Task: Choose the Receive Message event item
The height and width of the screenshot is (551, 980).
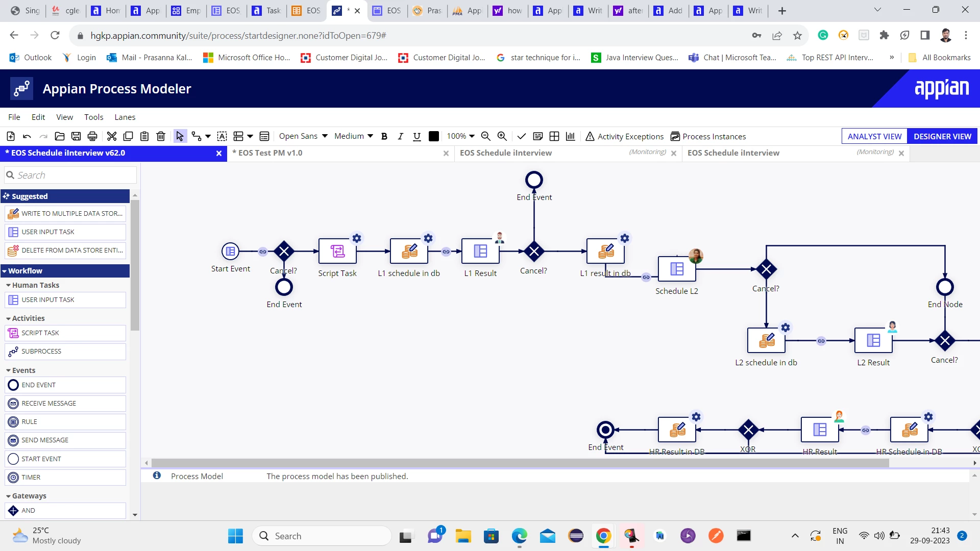Action: (65, 404)
